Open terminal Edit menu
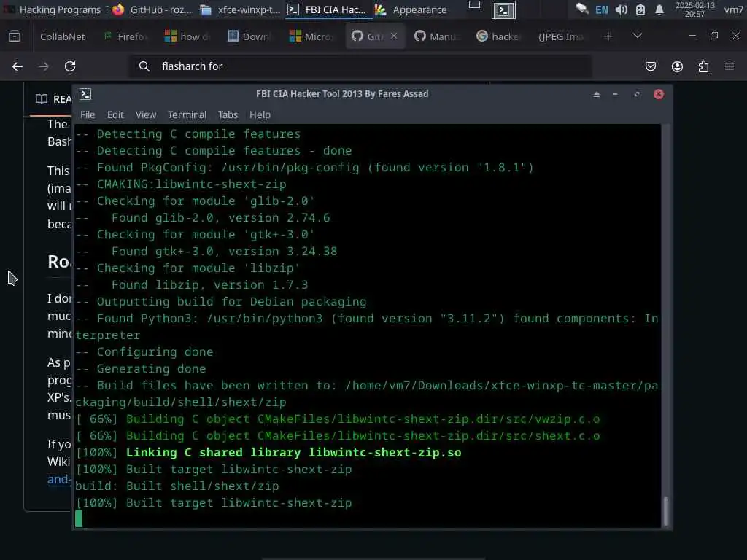Viewport: 747px width, 560px height. click(115, 114)
